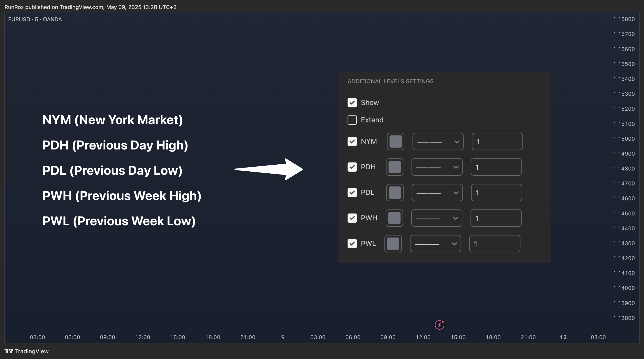644x359 pixels.
Task: Enable the Extend checkbox
Action: point(352,120)
